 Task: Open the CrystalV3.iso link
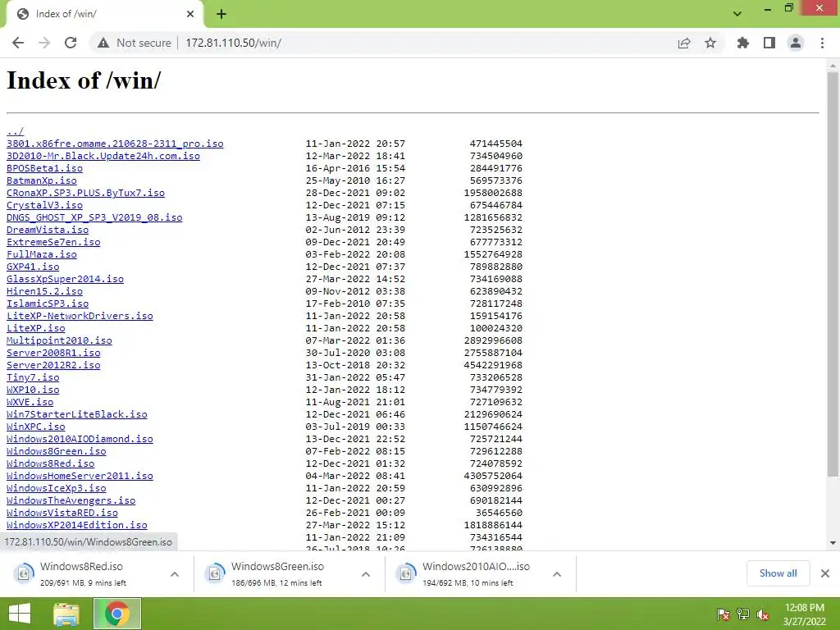[x=44, y=205]
